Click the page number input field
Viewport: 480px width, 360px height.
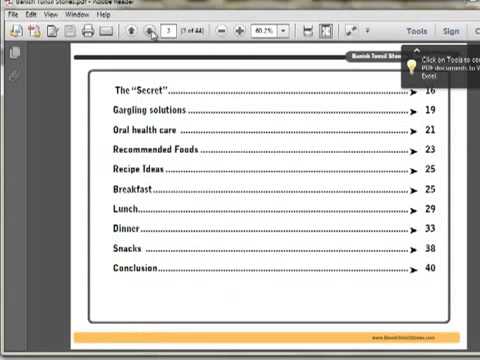coord(169,31)
